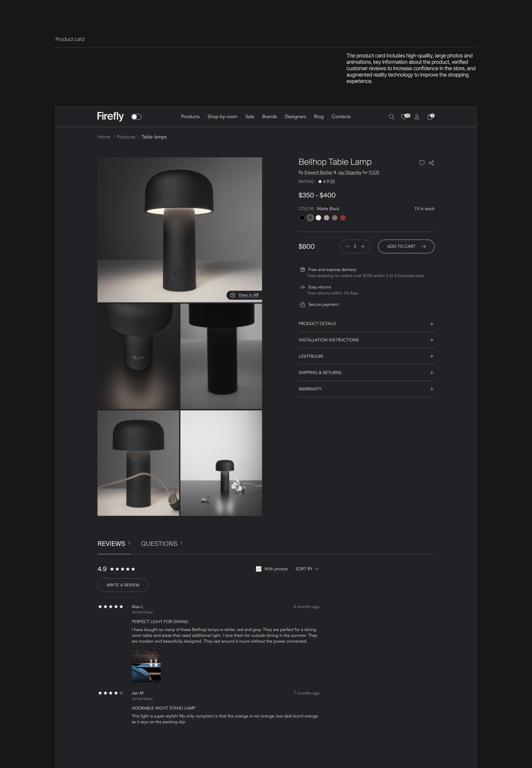Open the Sort By dropdown

click(x=307, y=569)
